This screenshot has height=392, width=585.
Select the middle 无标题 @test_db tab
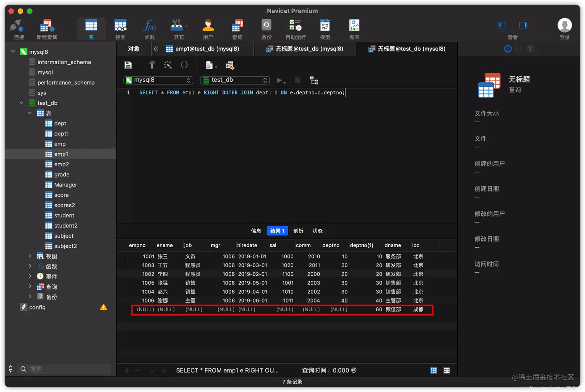[305, 49]
